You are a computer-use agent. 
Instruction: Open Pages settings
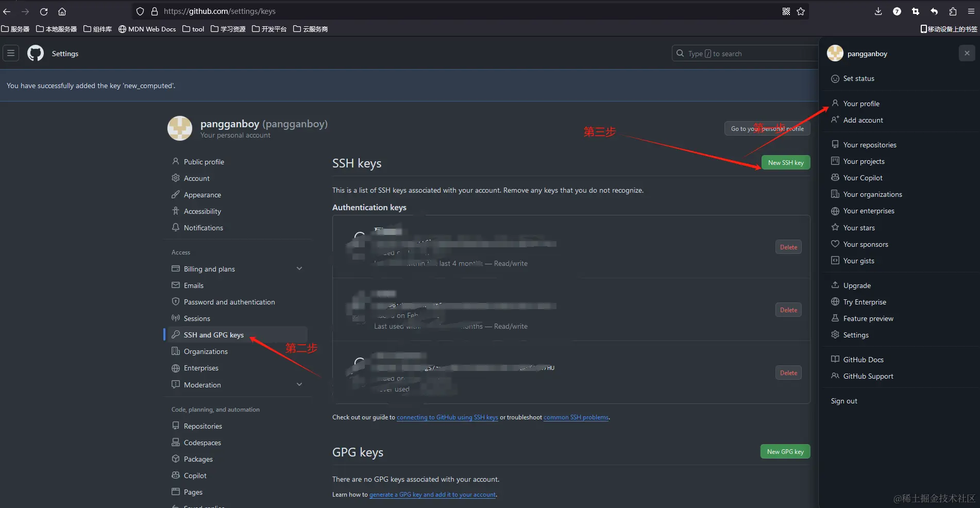coord(193,492)
